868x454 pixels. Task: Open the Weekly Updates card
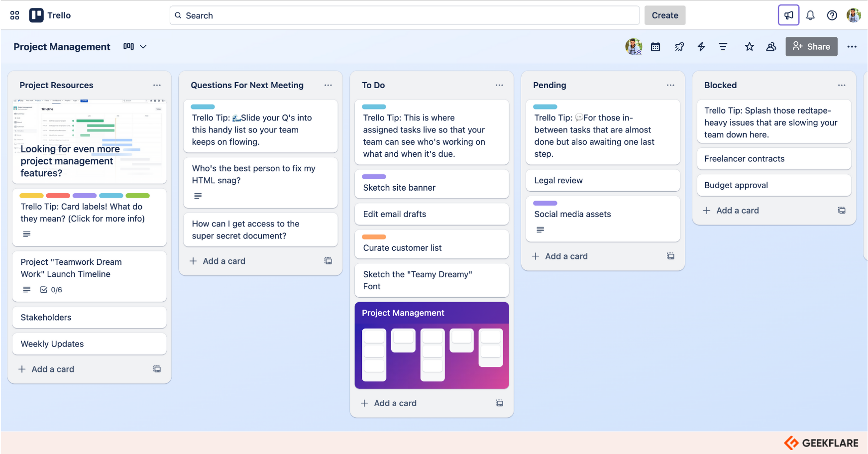point(90,344)
